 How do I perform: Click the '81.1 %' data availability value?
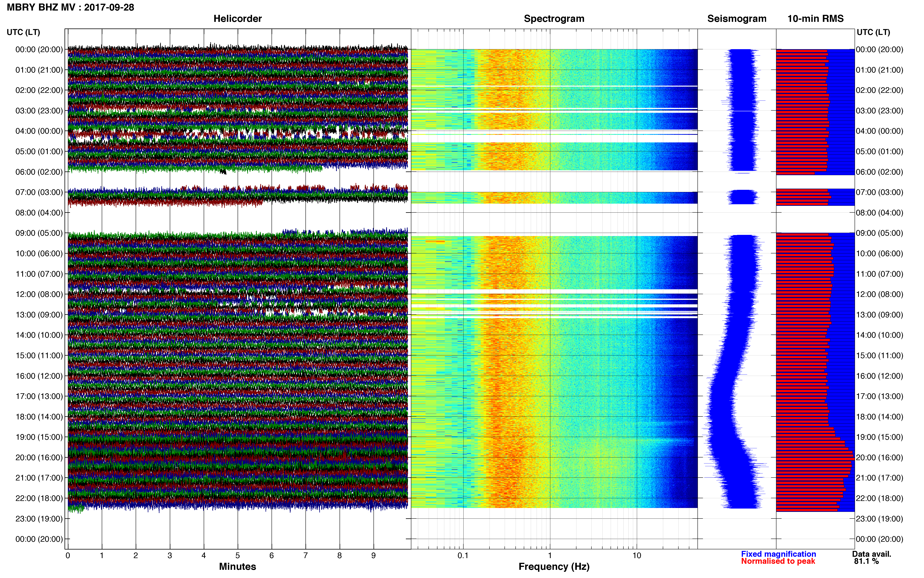(x=866, y=561)
